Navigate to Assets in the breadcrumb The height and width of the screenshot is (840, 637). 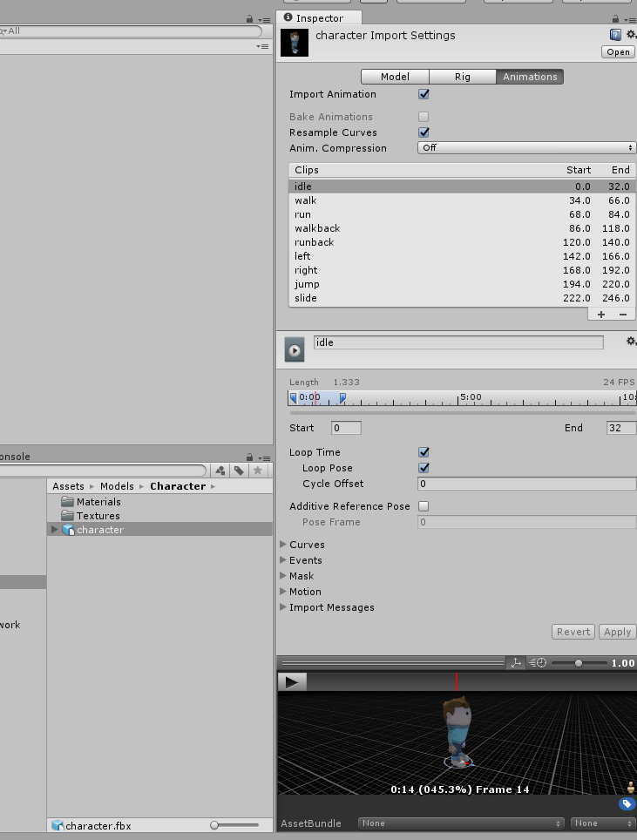[68, 486]
